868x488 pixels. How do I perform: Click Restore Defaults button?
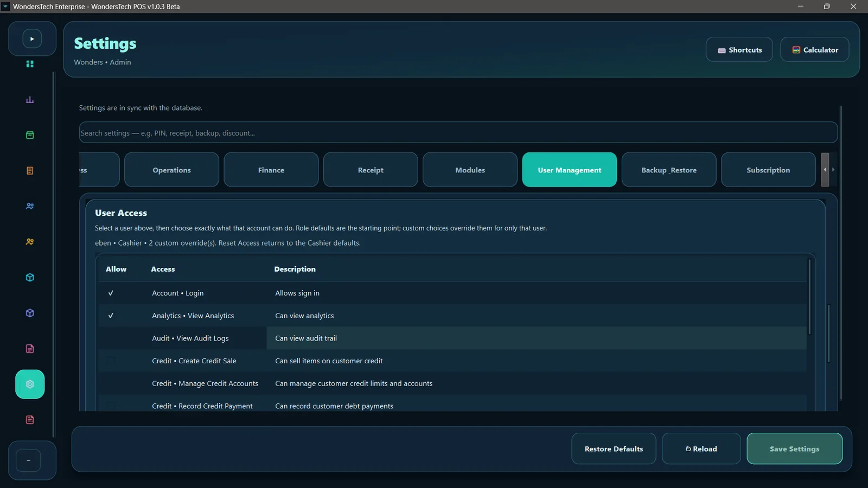(x=614, y=449)
